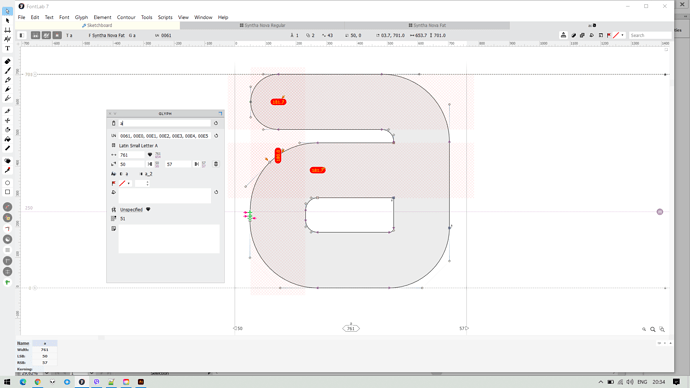This screenshot has height=388, width=690.
Task: Switch to Syntha Nova Fat tab
Action: pyautogui.click(x=427, y=26)
